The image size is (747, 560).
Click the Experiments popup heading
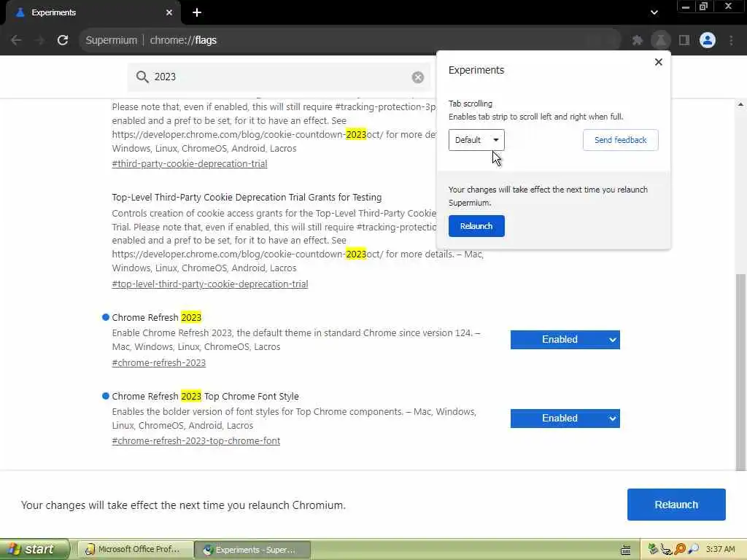(476, 70)
